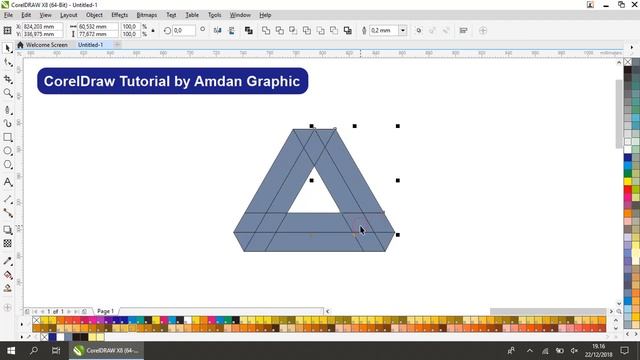
Task: Select the Freehand drawing tool
Action: 7,110
